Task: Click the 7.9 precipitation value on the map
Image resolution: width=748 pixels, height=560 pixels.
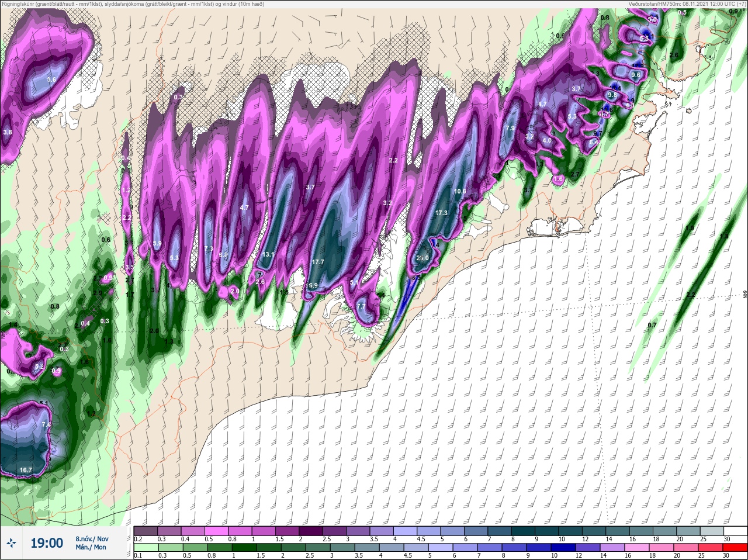Action: (510, 128)
